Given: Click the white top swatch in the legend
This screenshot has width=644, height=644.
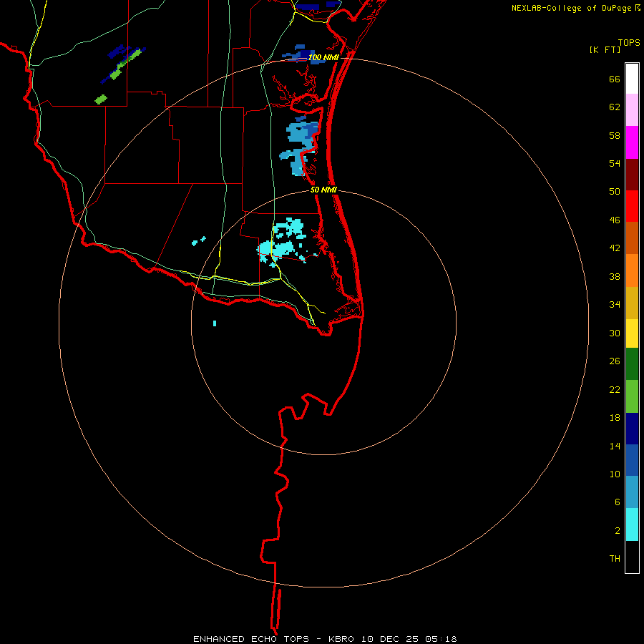Looking at the screenshot, I should tap(632, 79).
